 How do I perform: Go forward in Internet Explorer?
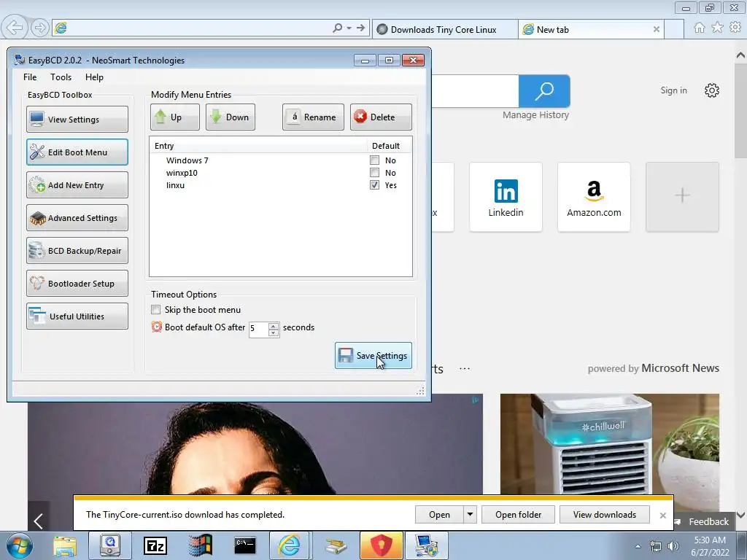pos(40,28)
